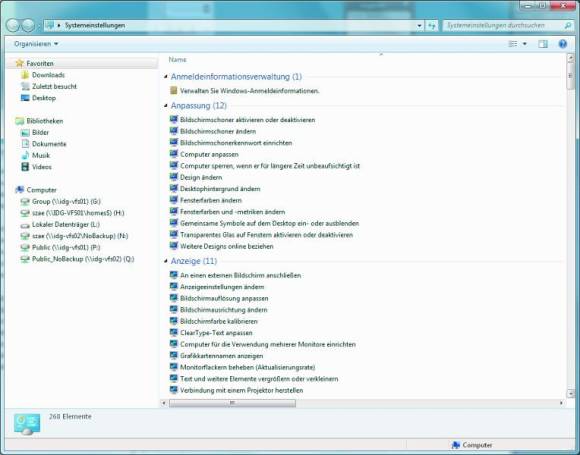Select 'Gemeinsame Symbole auf dem Desktop ein- oder ausblenden'
580x455 pixels.
269,223
